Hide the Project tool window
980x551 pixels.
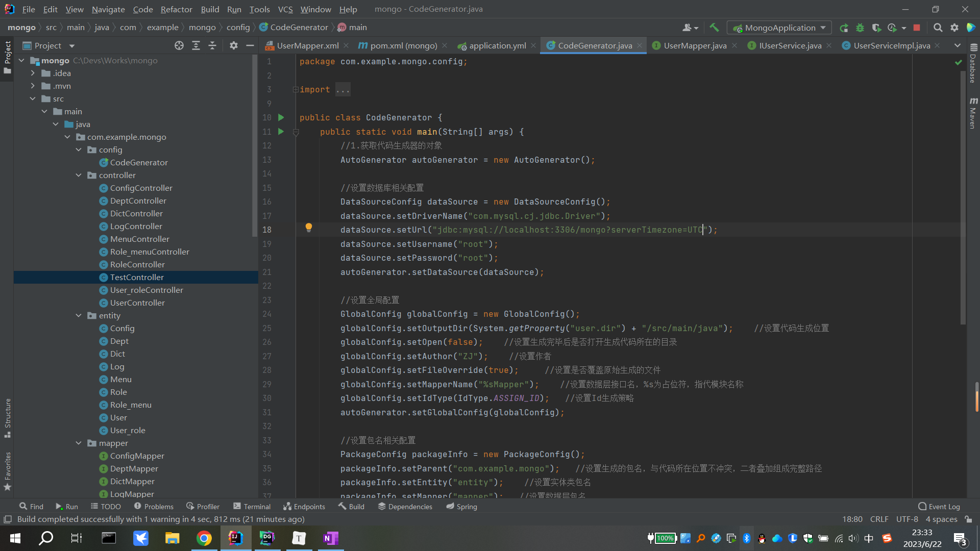coord(250,45)
